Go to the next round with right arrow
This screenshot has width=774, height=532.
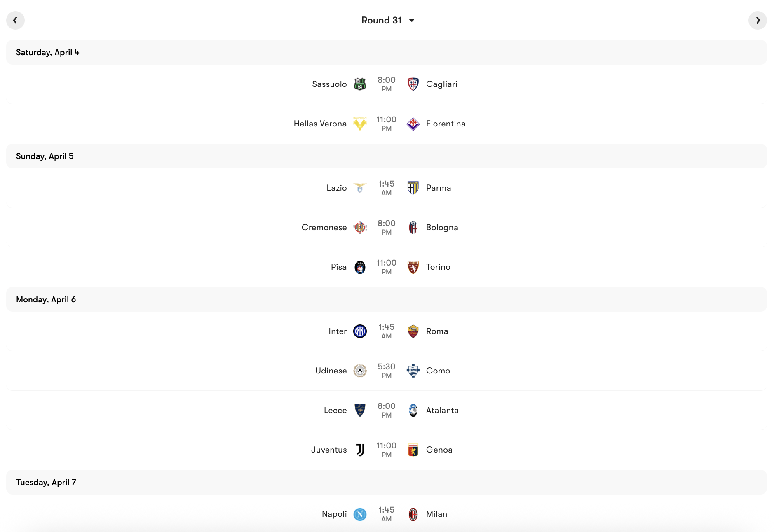tap(758, 20)
